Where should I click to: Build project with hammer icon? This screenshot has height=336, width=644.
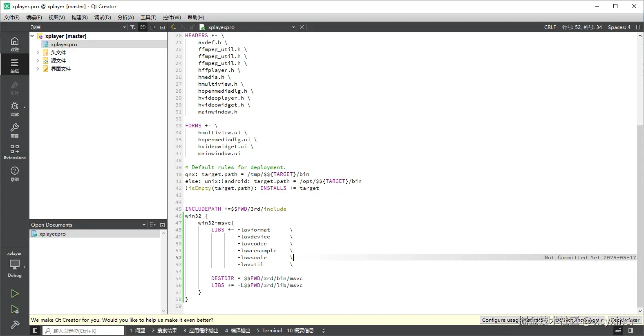[x=15, y=325]
